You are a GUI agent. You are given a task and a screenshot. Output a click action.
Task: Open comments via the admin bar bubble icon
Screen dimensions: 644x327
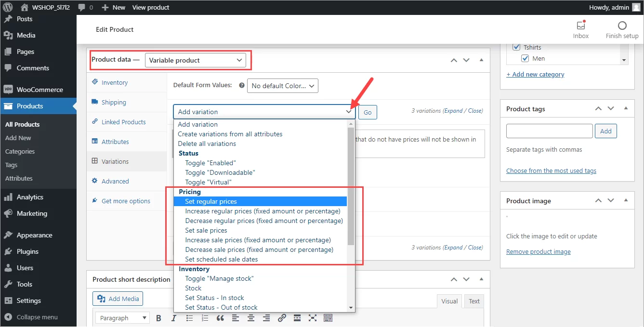point(82,7)
